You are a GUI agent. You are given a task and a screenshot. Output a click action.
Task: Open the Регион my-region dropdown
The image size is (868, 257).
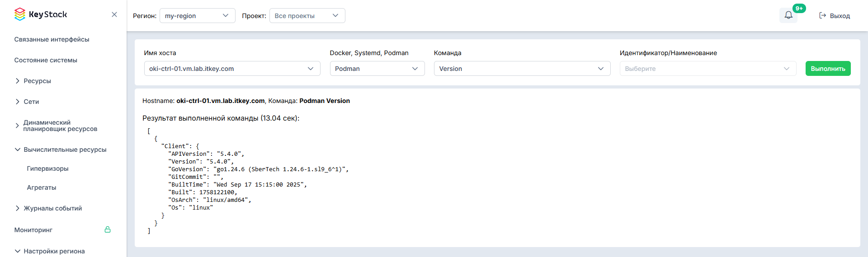[x=197, y=16]
